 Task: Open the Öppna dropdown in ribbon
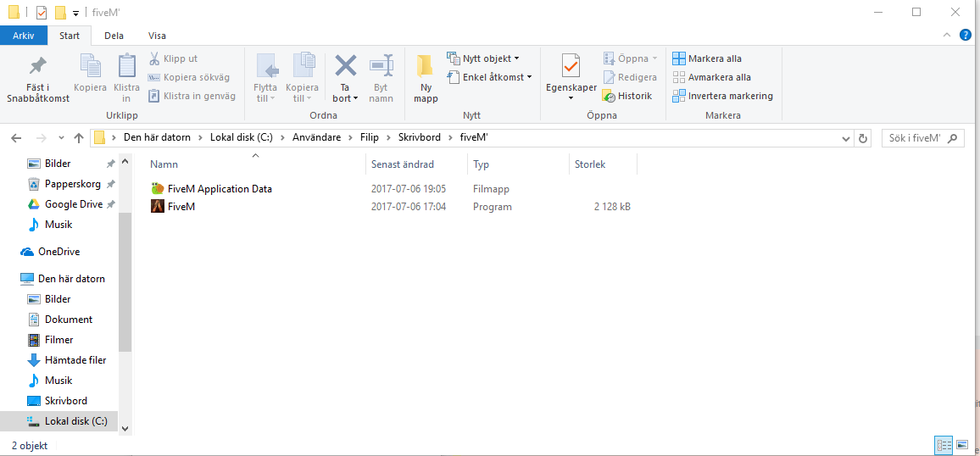(x=630, y=58)
